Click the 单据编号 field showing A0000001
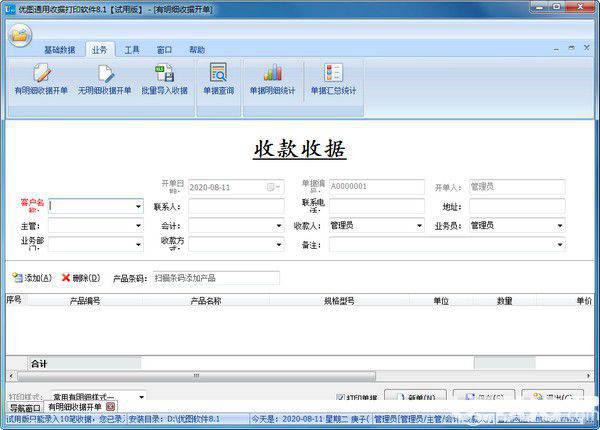This screenshot has height=430, width=600. (x=377, y=187)
